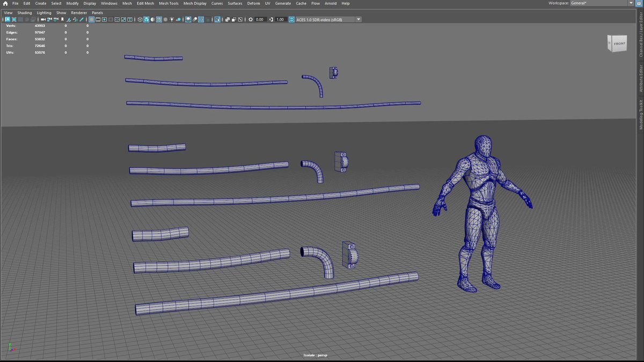Click the Safe Action icon
The height and width of the screenshot is (362, 644).
(x=123, y=19)
